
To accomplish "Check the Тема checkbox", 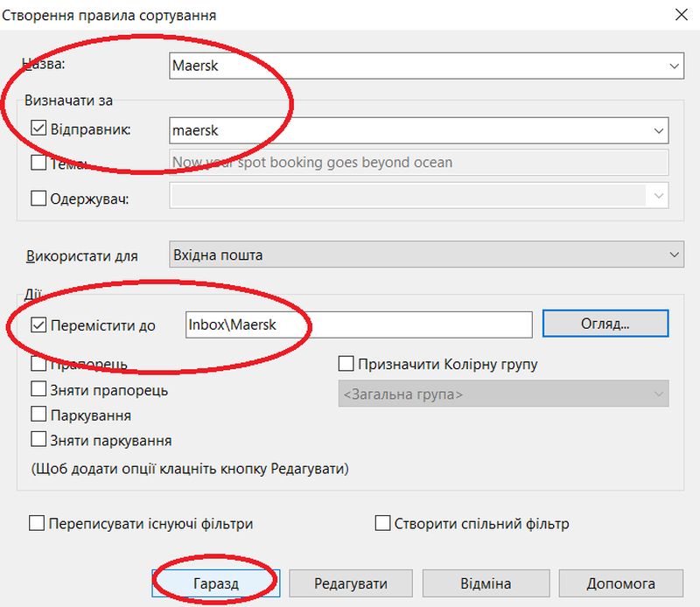I will pos(38,162).
